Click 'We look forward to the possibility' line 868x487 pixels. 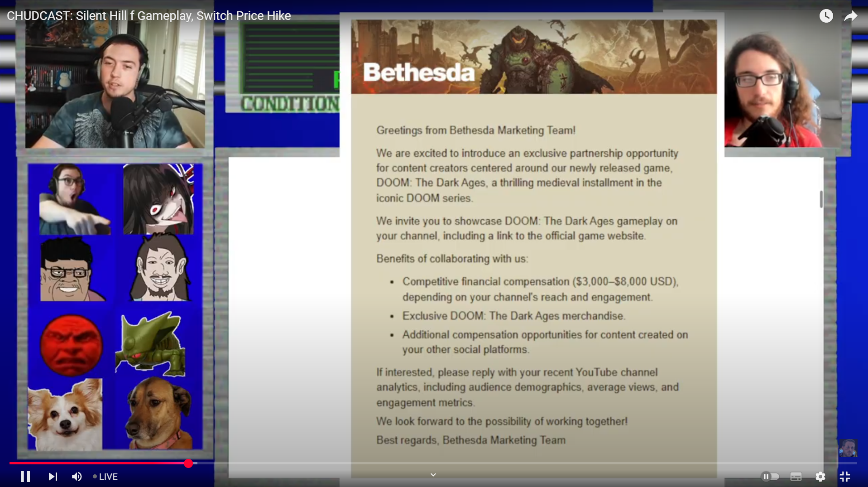[502, 421]
